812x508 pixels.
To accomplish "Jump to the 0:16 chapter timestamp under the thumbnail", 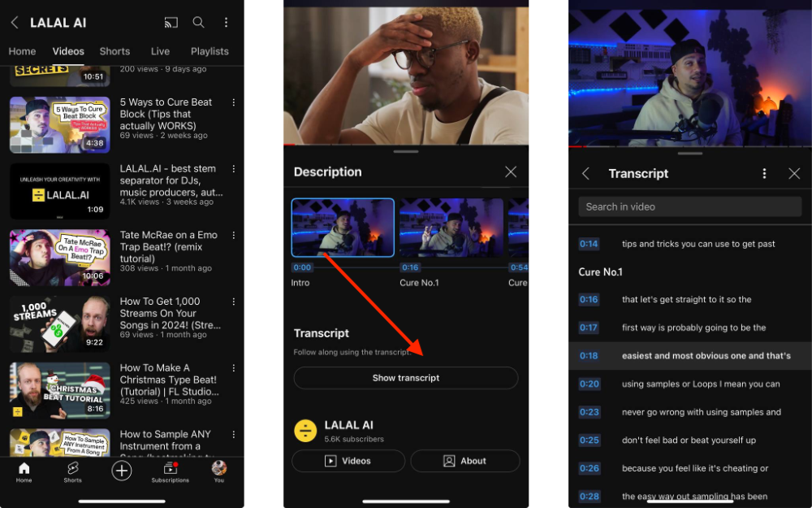I will (410, 267).
